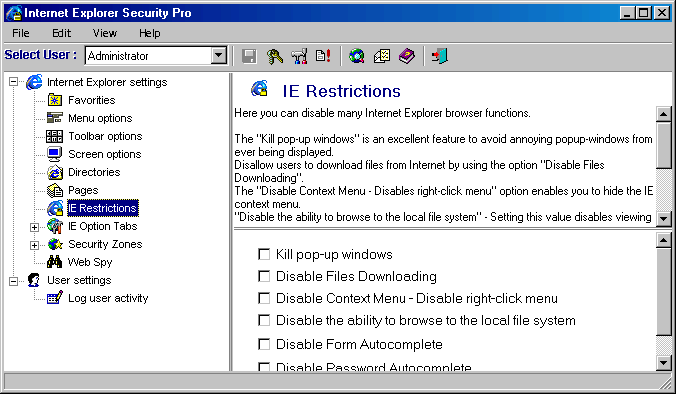Expand the IE Option Tabs node
The height and width of the screenshot is (394, 676).
(34, 227)
